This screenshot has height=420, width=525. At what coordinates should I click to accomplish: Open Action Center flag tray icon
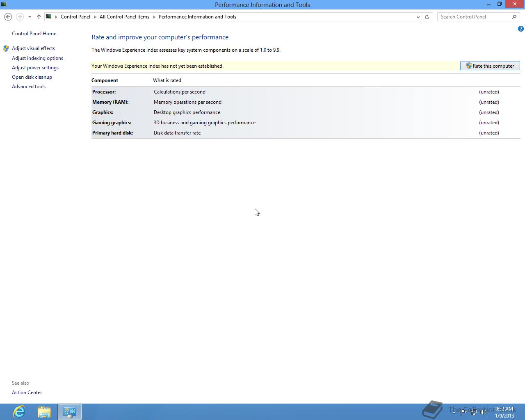pyautogui.click(x=463, y=412)
